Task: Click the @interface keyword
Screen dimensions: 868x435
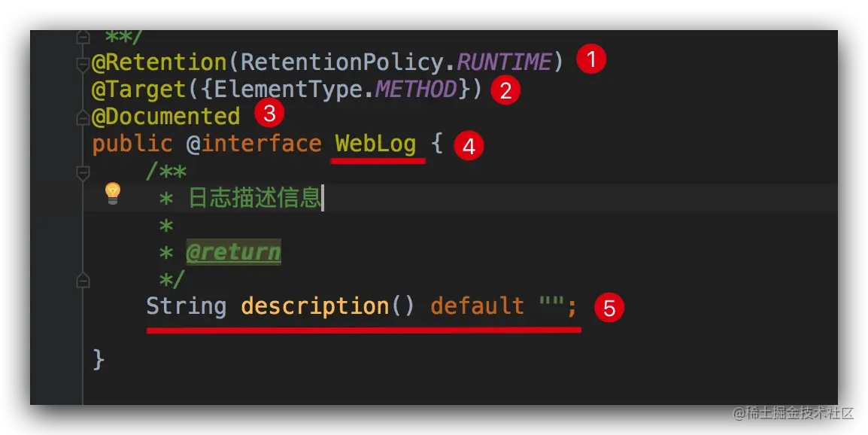Action: (x=254, y=144)
